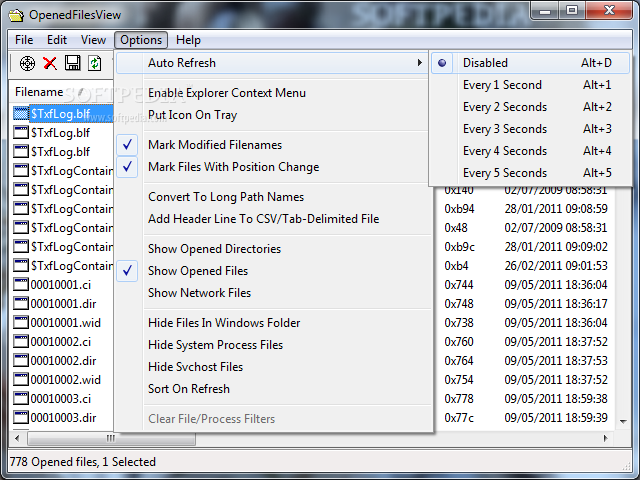Click file icon next to 00010002.ci
This screenshot has width=640, height=480.
pos(21,342)
